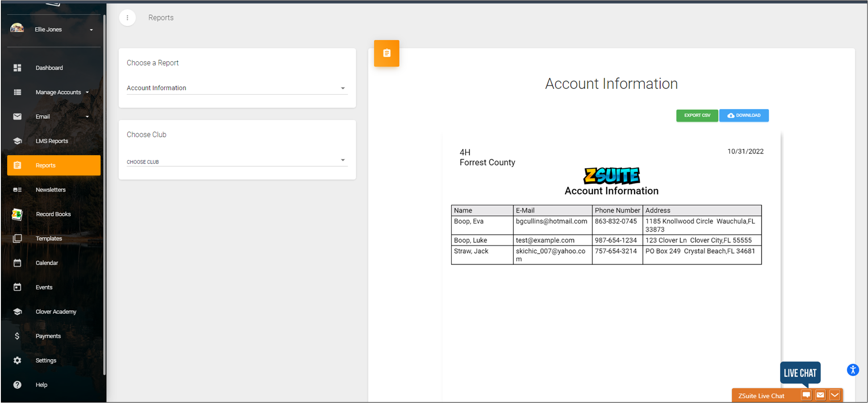868x403 pixels.
Task: Click the orange report clipboard icon
Action: tap(387, 53)
